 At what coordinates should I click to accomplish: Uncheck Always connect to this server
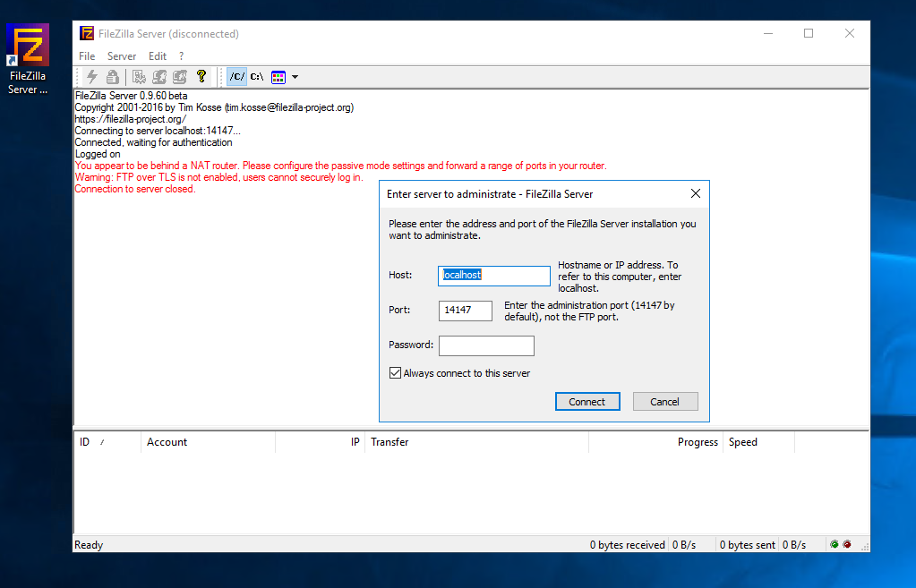pos(395,373)
